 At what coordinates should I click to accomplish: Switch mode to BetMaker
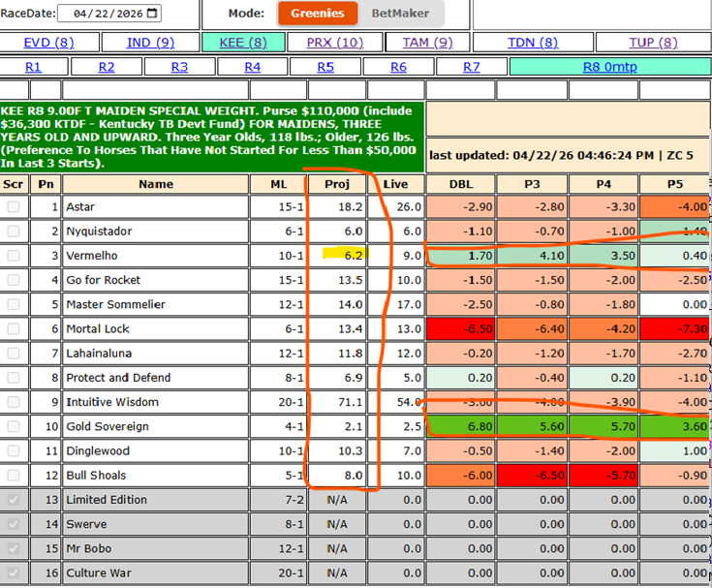tap(400, 14)
